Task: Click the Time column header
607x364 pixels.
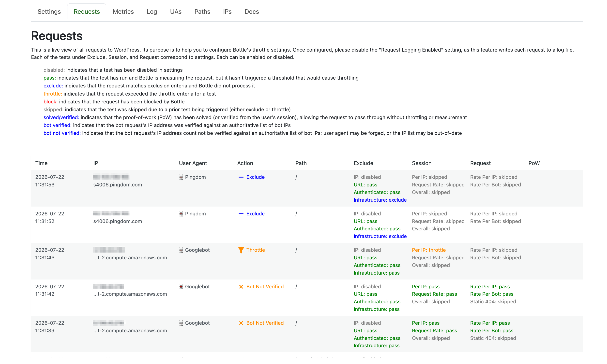Action: point(41,163)
